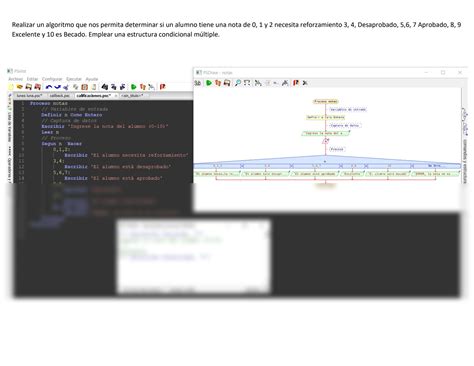This screenshot has width=474, height=366.
Task: Click the red help icon in PSeInt toolbar
Action: click(x=162, y=87)
